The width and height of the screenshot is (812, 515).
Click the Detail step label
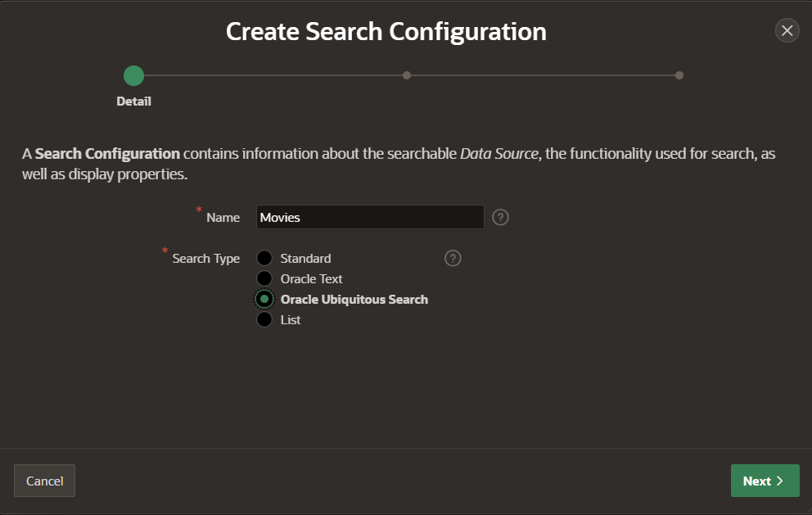[x=133, y=101]
